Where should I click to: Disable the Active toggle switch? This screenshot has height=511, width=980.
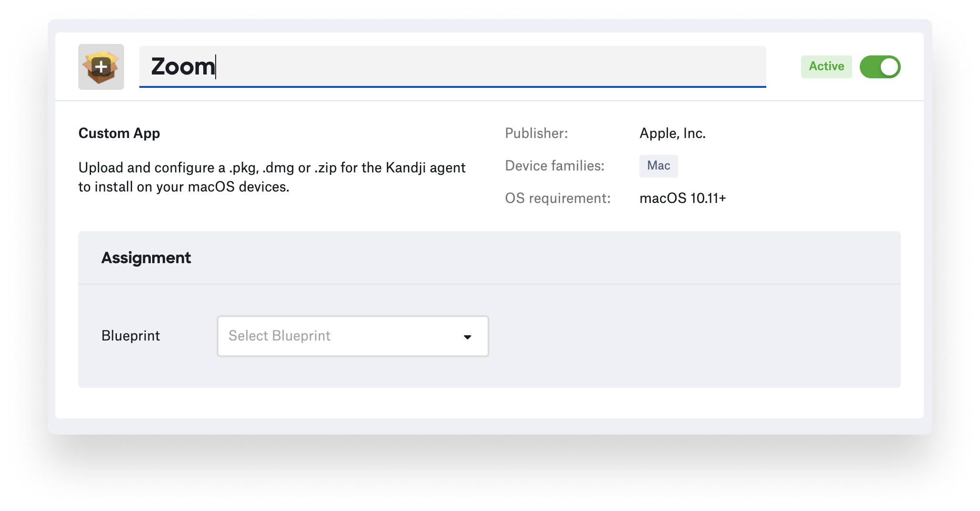click(880, 67)
